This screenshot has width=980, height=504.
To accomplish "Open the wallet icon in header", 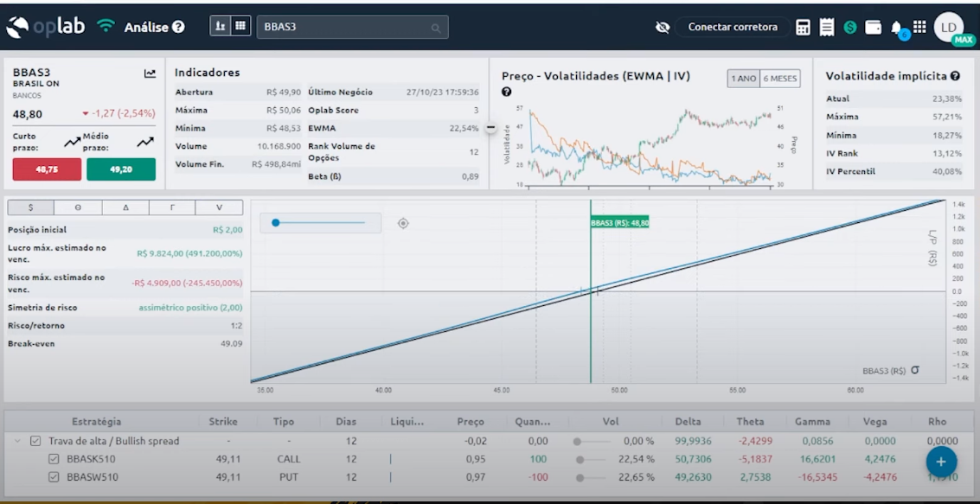I will pyautogui.click(x=874, y=28).
